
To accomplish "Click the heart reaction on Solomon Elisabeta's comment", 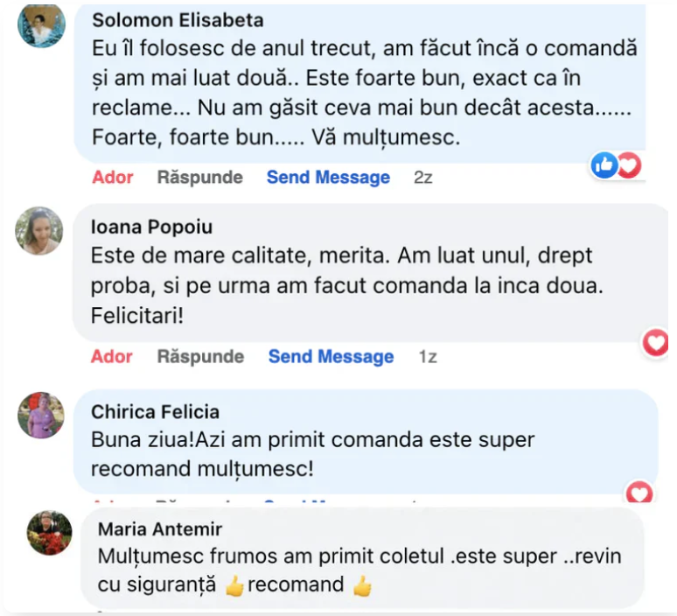I will (628, 164).
